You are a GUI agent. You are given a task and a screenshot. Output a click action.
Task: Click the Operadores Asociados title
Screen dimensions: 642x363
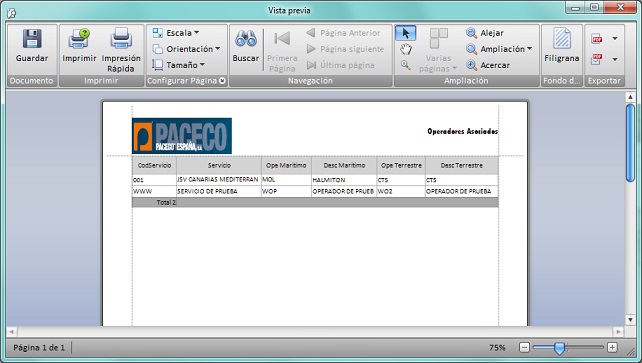[x=462, y=131]
